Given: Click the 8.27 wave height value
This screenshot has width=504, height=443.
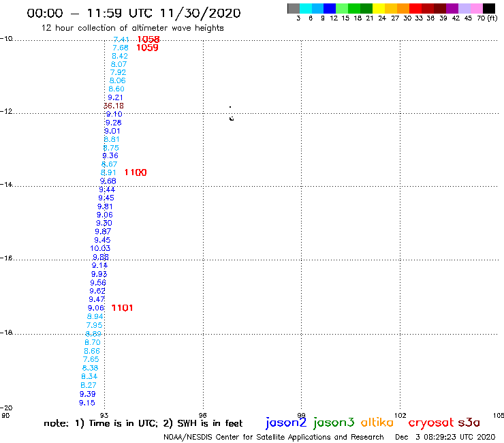Looking at the screenshot, I should (89, 385).
